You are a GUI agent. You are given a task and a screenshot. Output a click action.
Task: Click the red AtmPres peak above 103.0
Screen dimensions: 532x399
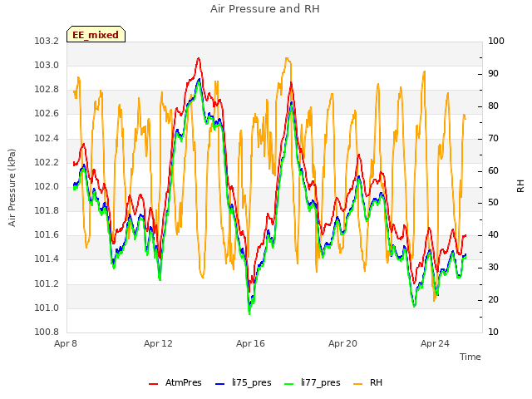(x=199, y=58)
